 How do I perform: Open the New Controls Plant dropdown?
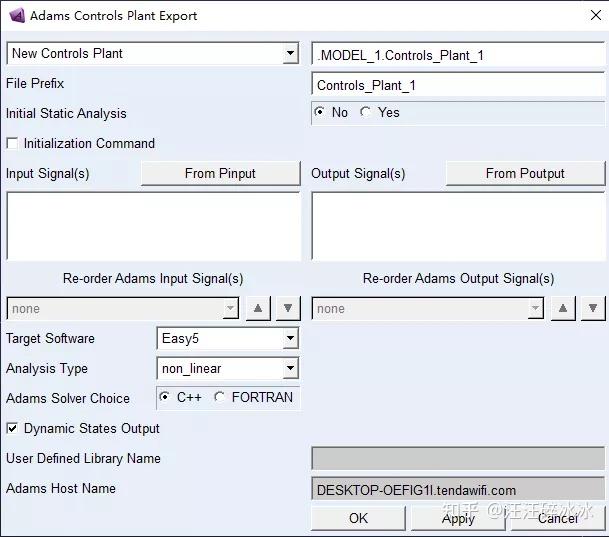[x=290, y=54]
